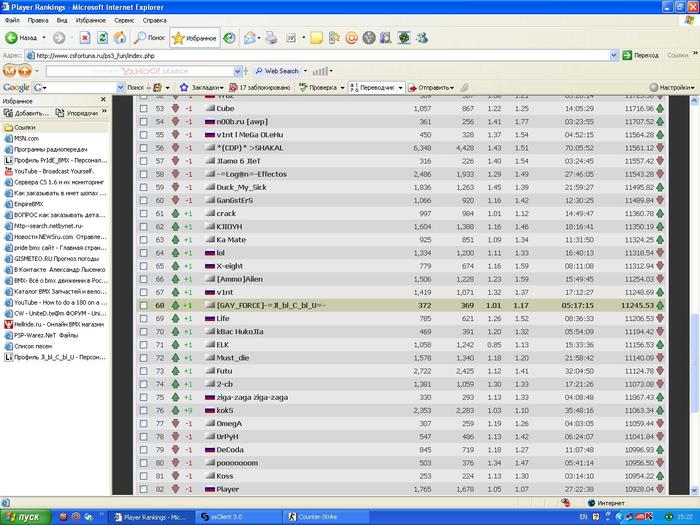Image resolution: width=700 pixels, height=525 pixels.
Task: Open the Переводчик translator dropdown arrow
Action: pos(400,88)
